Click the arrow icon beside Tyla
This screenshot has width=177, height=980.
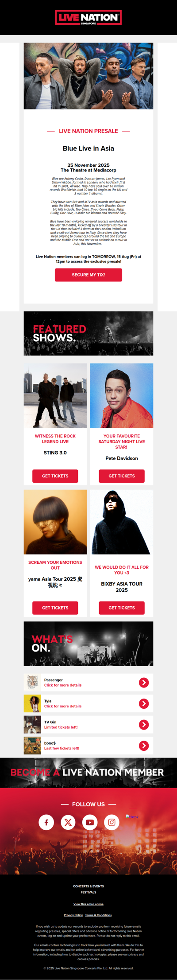144,703
